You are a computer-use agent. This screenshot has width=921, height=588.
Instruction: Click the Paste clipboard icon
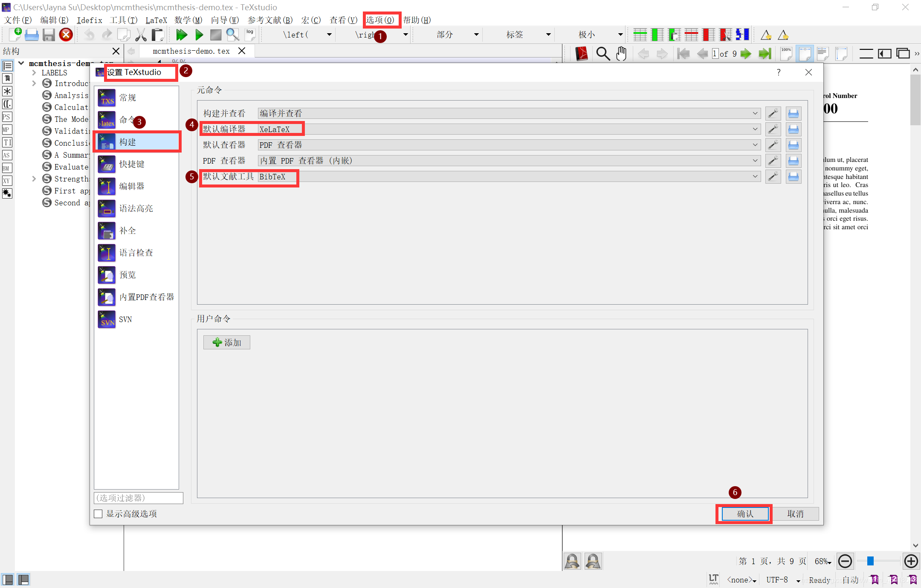point(158,35)
